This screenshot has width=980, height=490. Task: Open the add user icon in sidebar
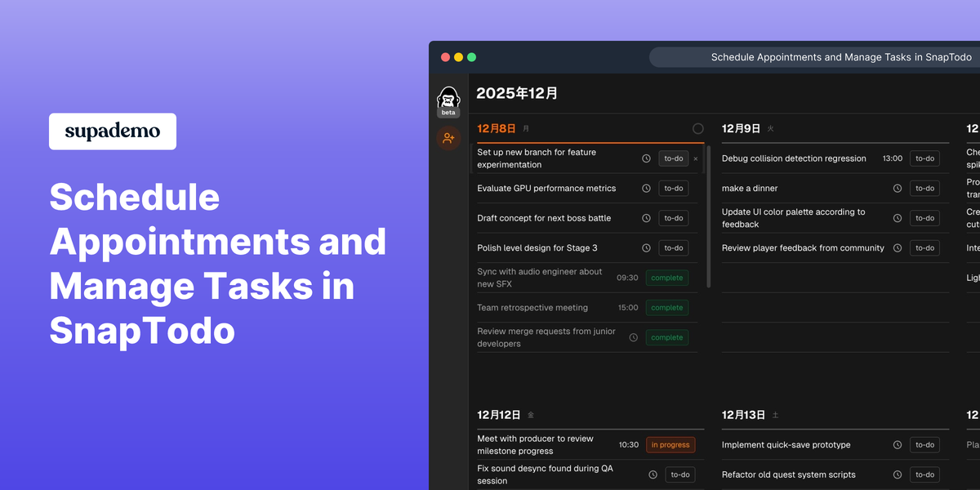(x=448, y=138)
